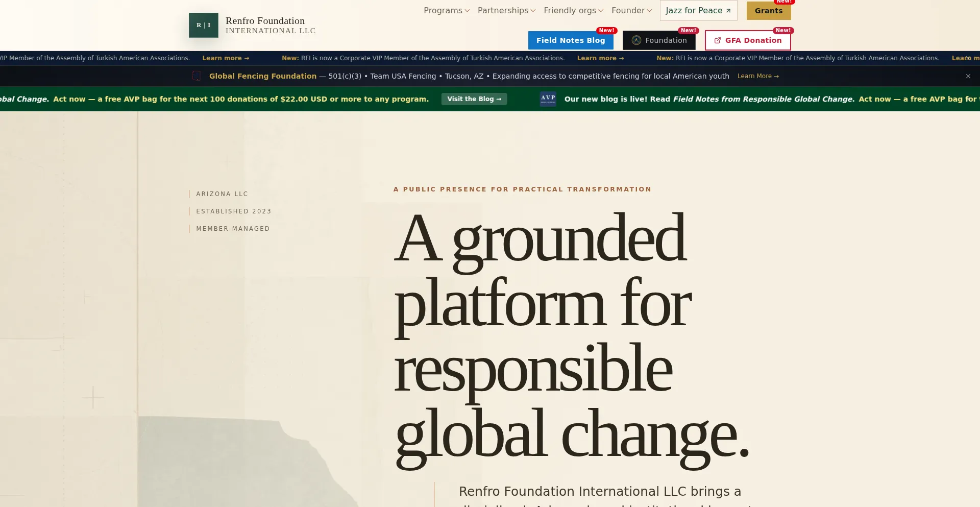Screen dimensions: 980x507
Task: Click the Global Fencing Foundation banner title
Action: [x=263, y=76]
